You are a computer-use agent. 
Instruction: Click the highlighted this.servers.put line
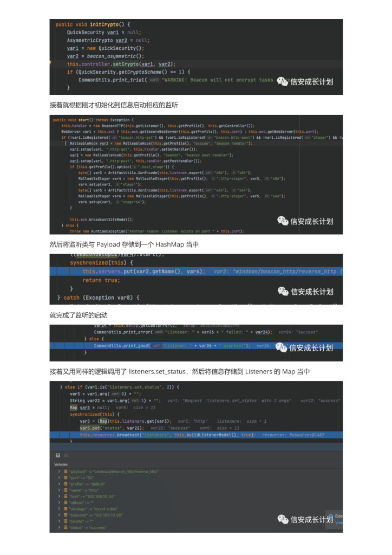(x=196, y=272)
